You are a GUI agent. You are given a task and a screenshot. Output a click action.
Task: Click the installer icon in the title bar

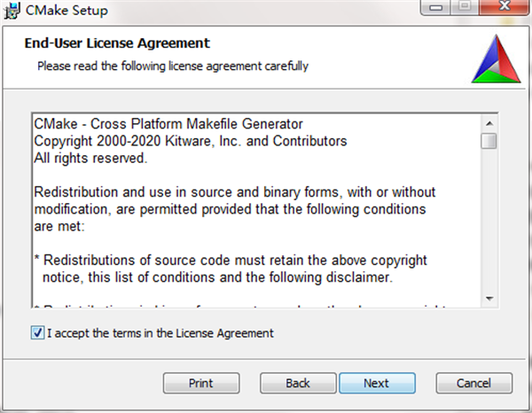[x=13, y=11]
